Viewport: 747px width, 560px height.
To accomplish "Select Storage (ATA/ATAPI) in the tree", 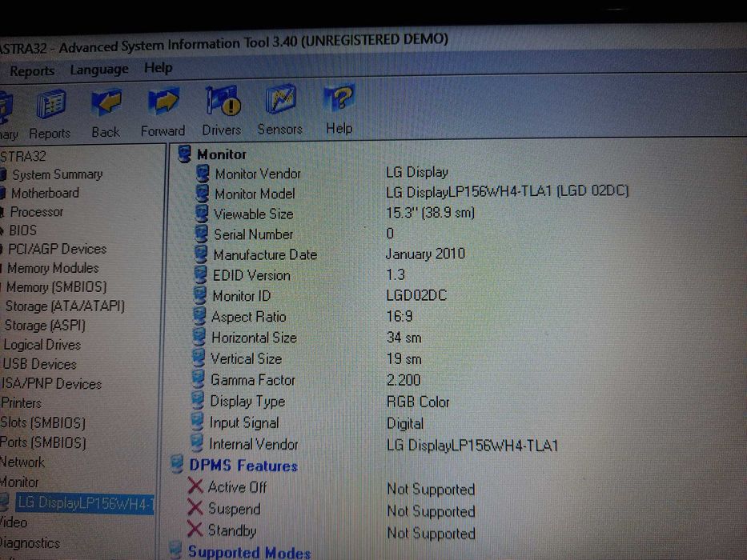I will click(x=65, y=306).
